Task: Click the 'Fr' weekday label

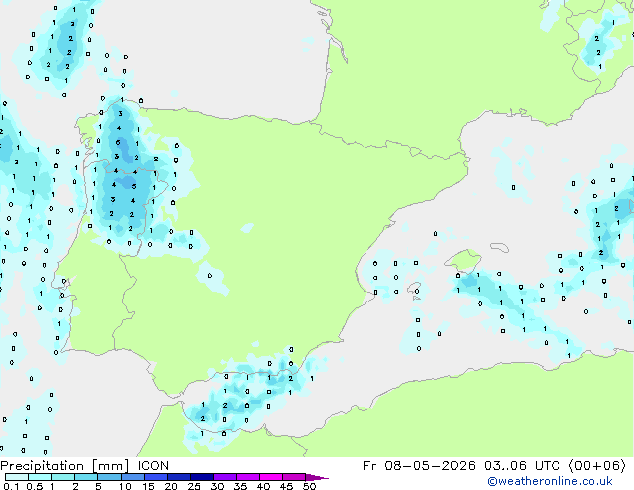Action: point(370,466)
